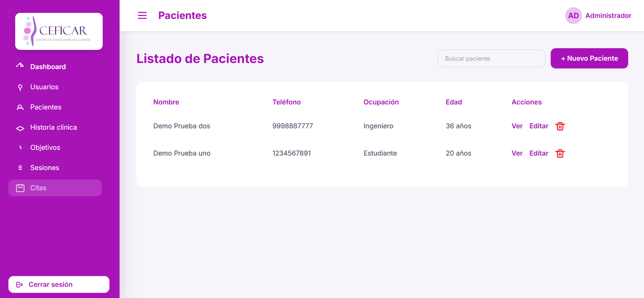Viewport: 644px width, 298px height.
Task: Click the Estudiante occupation cell
Action: click(380, 153)
